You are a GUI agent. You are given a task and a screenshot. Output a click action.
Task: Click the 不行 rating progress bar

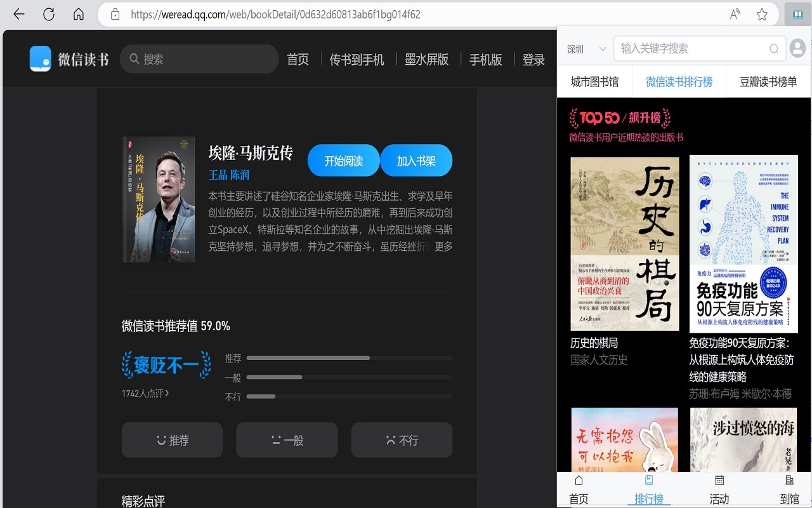tap(349, 396)
